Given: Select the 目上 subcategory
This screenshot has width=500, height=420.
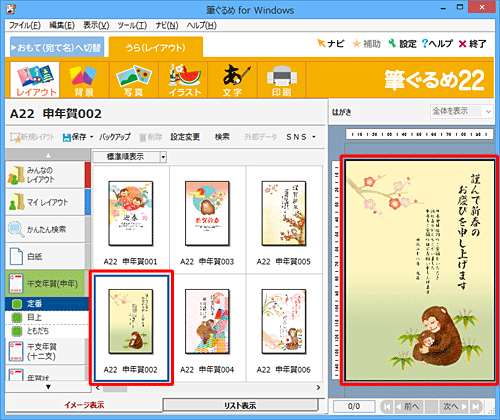Looking at the screenshot, I should point(47,317).
